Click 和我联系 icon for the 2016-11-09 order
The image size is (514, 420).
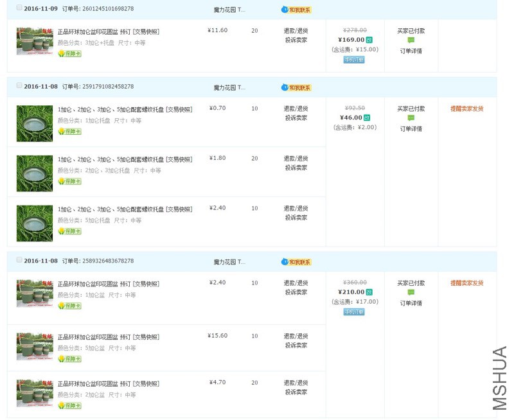(296, 10)
